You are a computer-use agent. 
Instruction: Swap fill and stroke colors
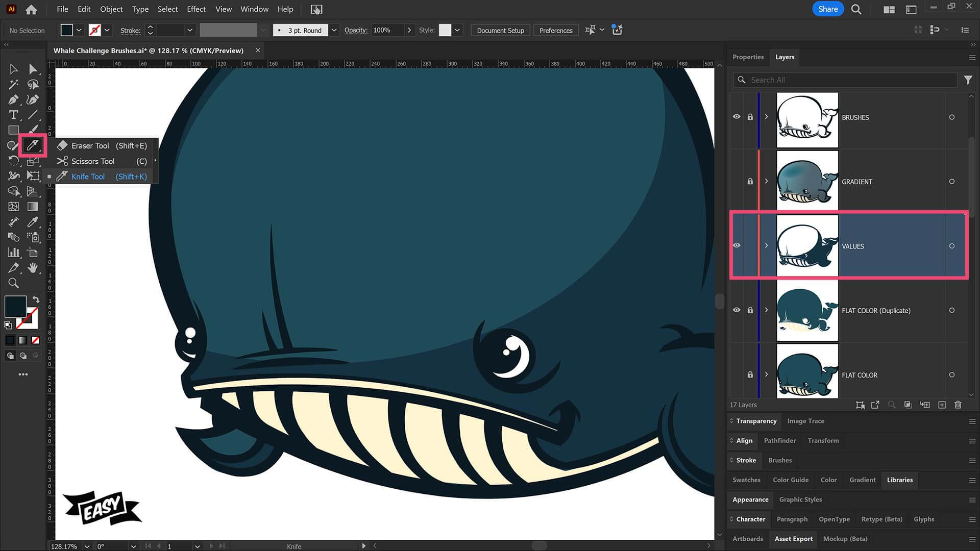36,299
